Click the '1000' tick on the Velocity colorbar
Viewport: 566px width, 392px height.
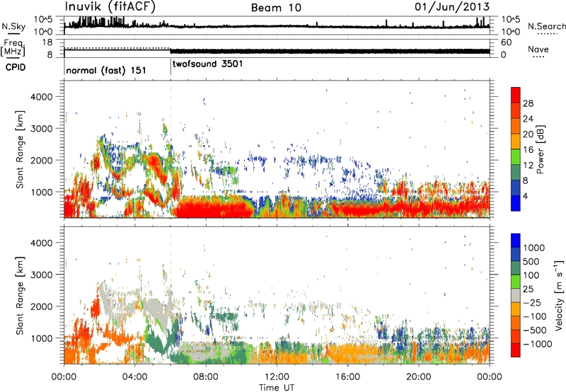tap(534, 248)
